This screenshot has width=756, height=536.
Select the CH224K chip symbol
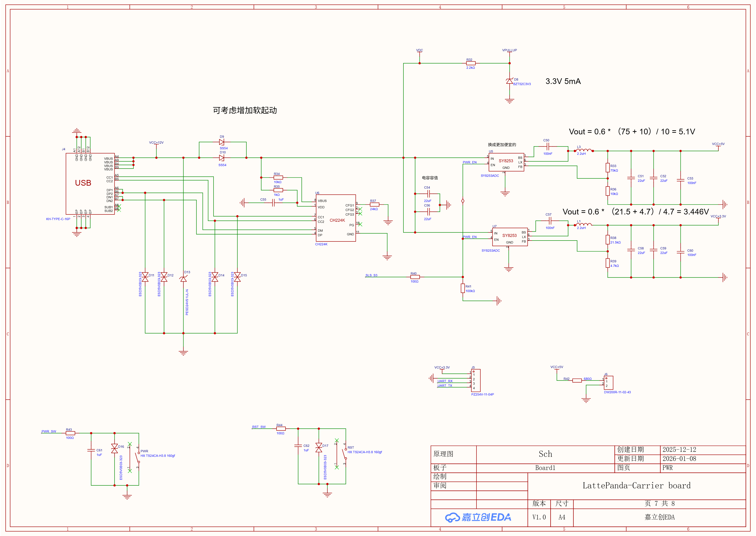[x=336, y=218]
